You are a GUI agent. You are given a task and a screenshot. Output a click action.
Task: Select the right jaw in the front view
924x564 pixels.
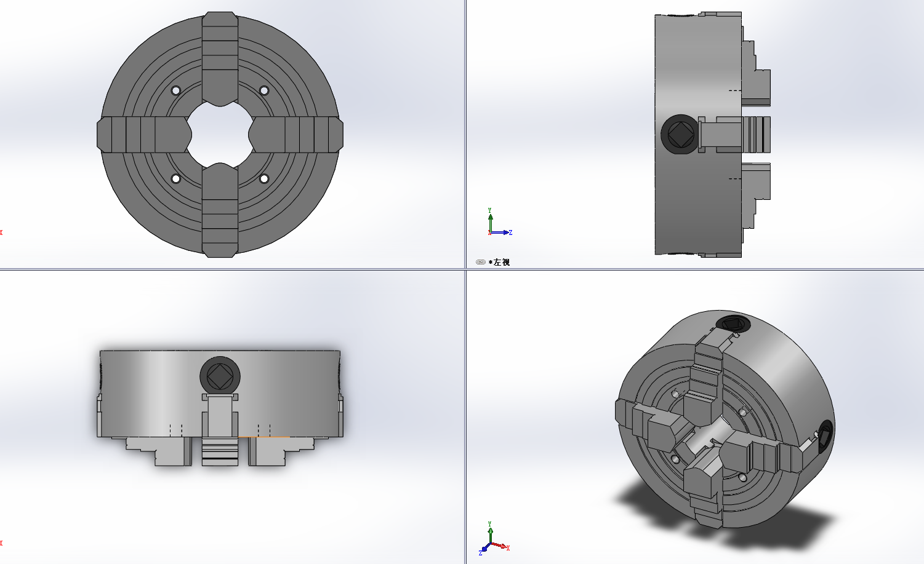295,134
